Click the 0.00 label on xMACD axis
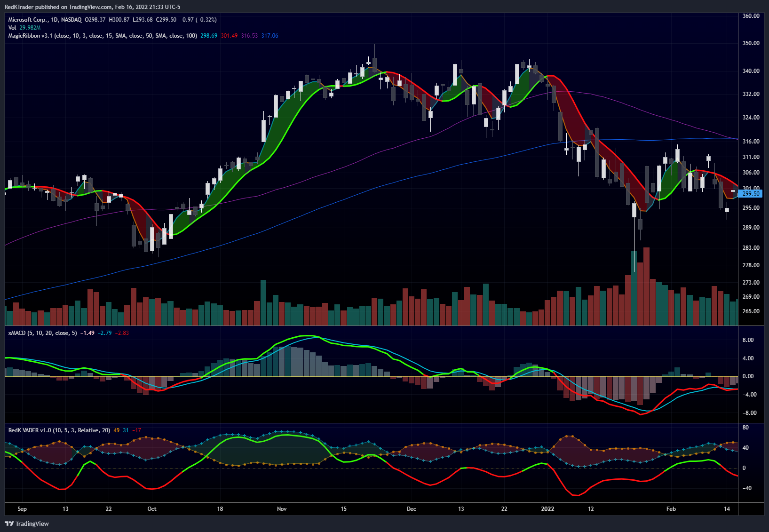 748,376
